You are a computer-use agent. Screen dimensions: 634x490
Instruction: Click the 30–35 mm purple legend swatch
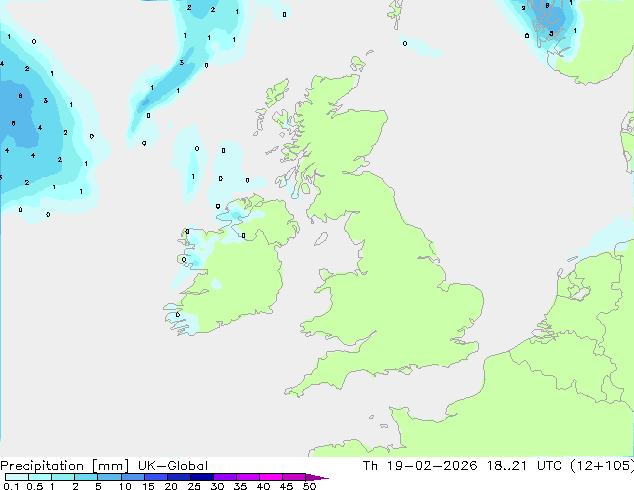(x=224, y=477)
